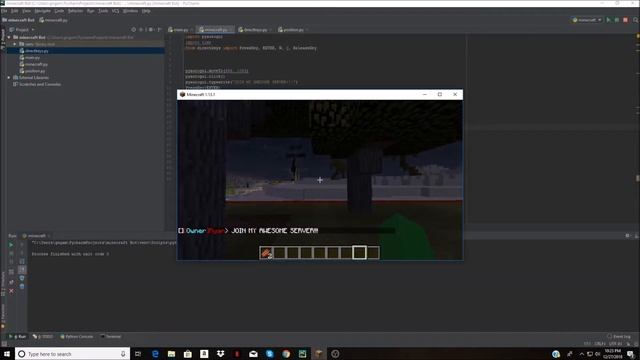
Task: Open the Terminal tool tab
Action: tap(111, 337)
